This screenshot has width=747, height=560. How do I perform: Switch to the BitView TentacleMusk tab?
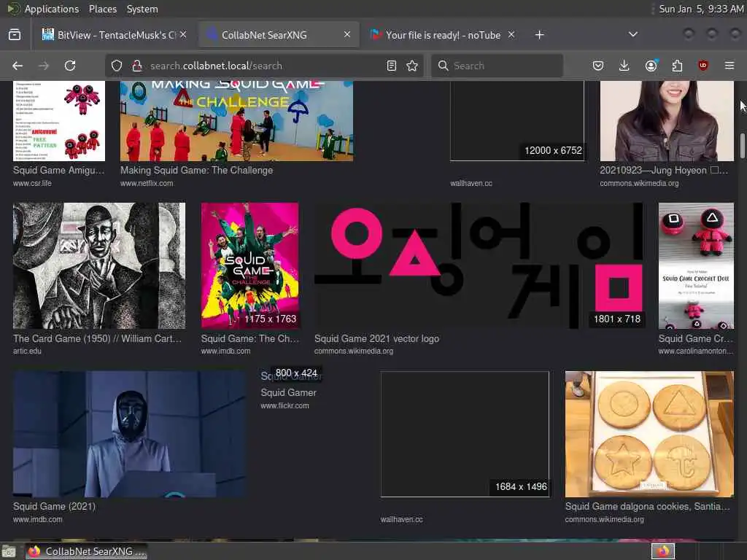(113, 35)
